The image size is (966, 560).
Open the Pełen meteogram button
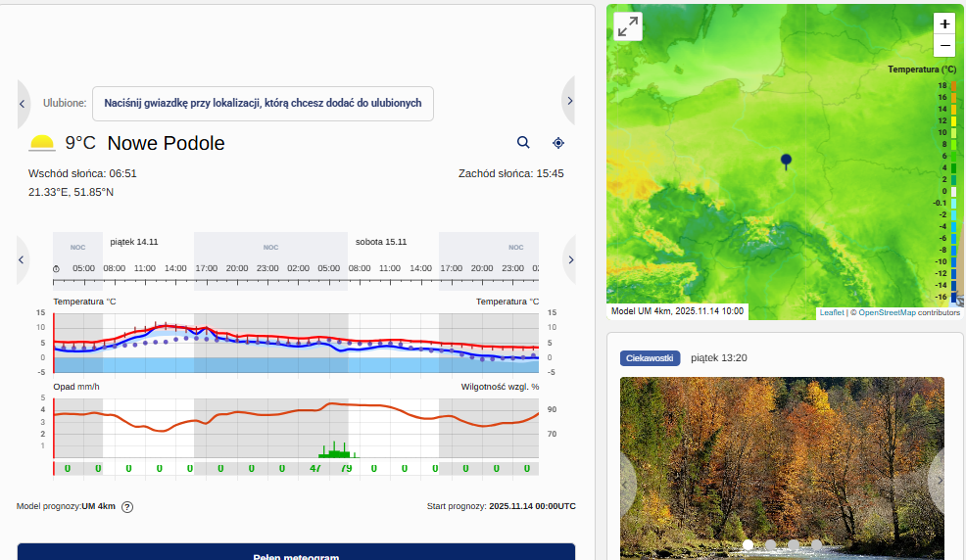coord(296,553)
